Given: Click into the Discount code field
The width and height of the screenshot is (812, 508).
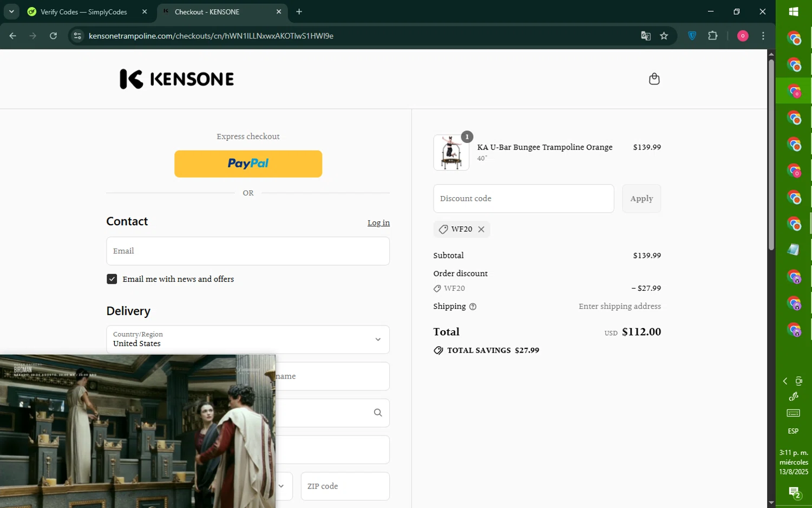Looking at the screenshot, I should tap(523, 198).
